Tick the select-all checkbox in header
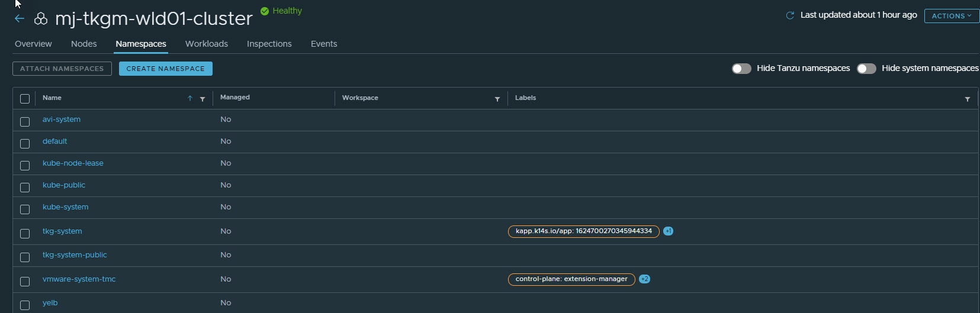 point(25,99)
